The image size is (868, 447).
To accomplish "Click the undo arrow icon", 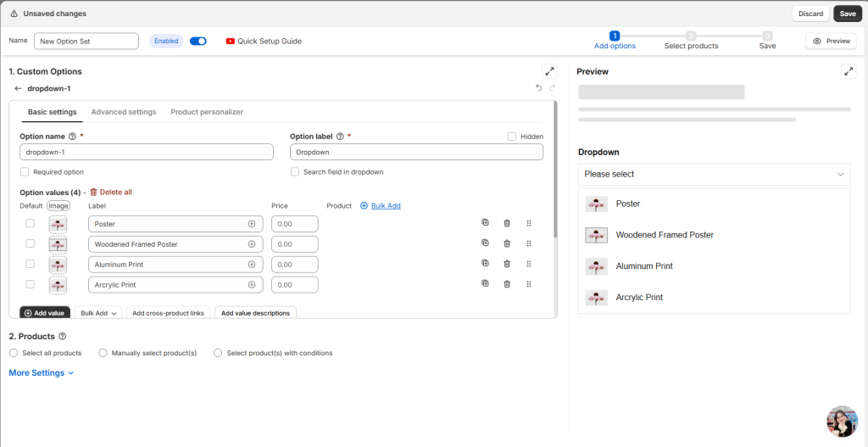I will 538,88.
